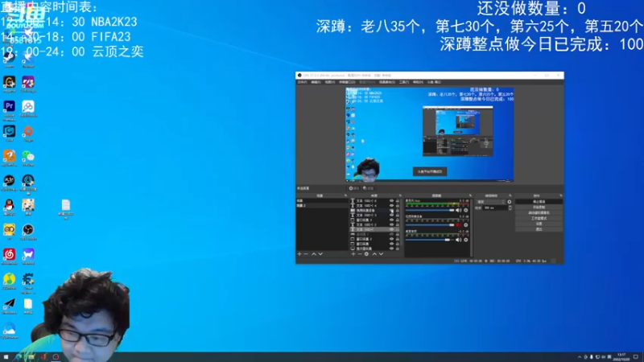The image size is (644, 362).
Task: Click the 设置 button in OBS controls
Action: [x=539, y=224]
